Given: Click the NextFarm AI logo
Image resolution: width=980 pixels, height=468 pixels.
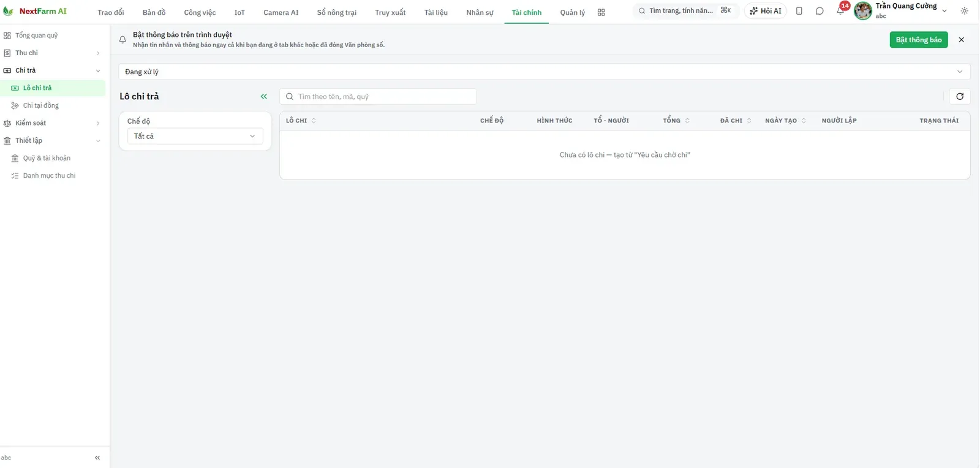Looking at the screenshot, I should click(x=35, y=11).
